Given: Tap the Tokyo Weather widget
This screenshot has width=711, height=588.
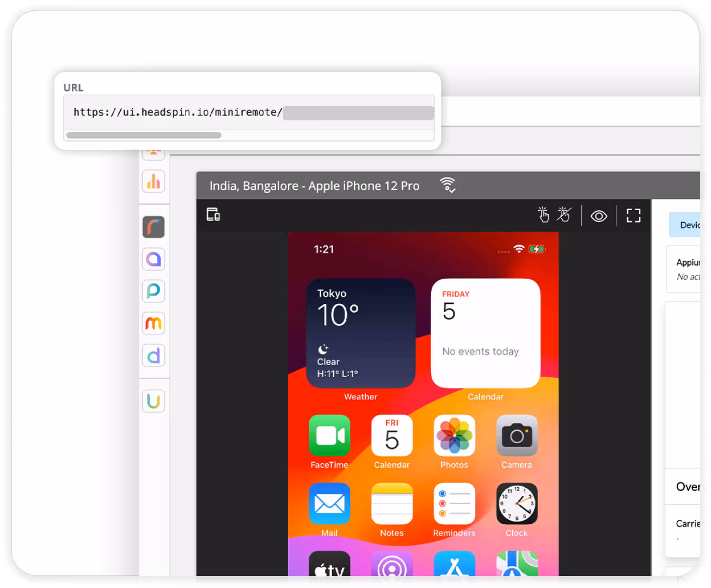Looking at the screenshot, I should click(361, 333).
